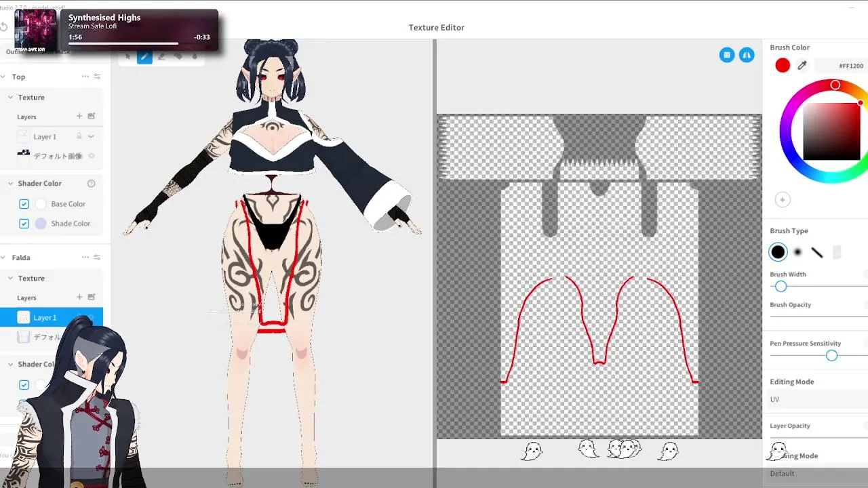Toggle visibility of Top Layer 1

[x=92, y=136]
